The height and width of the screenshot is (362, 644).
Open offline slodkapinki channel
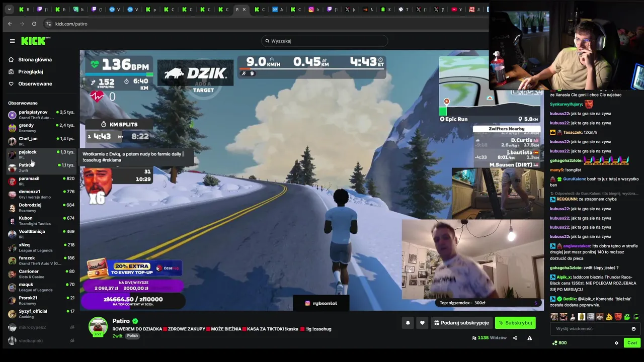(x=40, y=340)
